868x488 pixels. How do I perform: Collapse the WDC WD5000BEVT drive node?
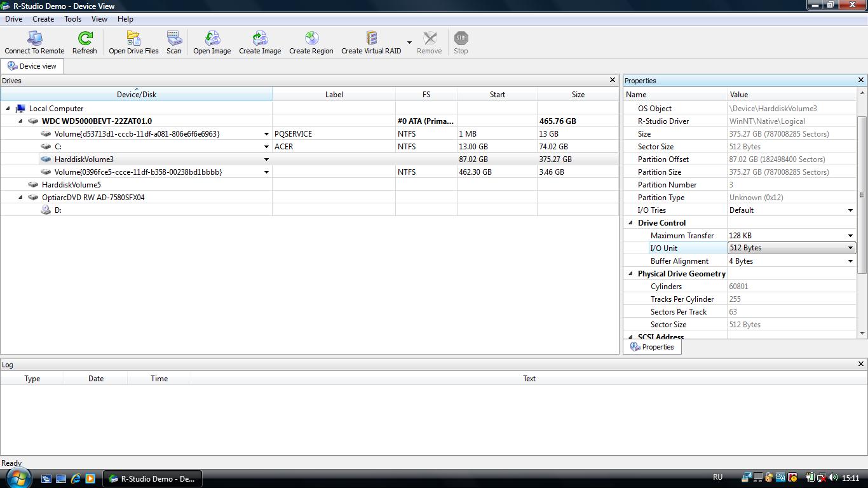(x=20, y=121)
